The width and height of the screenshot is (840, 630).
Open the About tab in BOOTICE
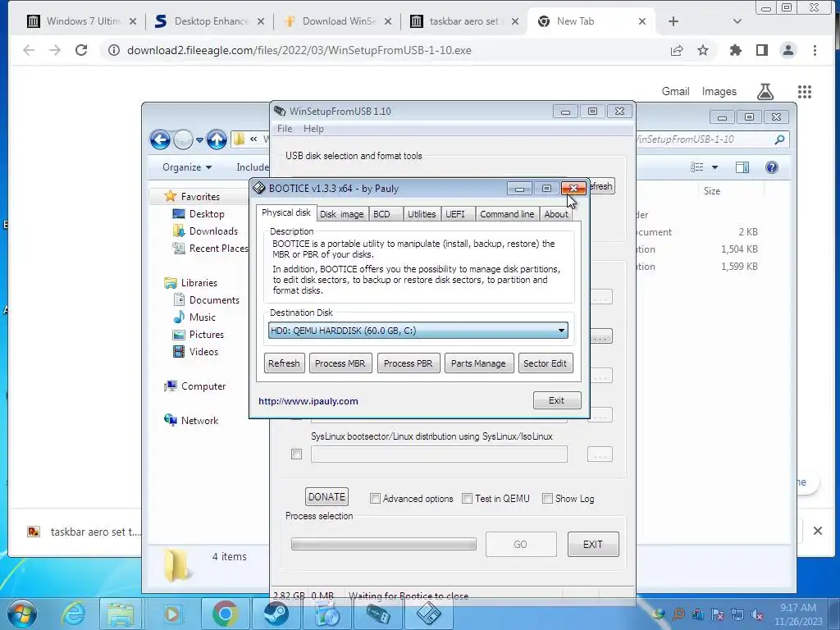(x=556, y=214)
